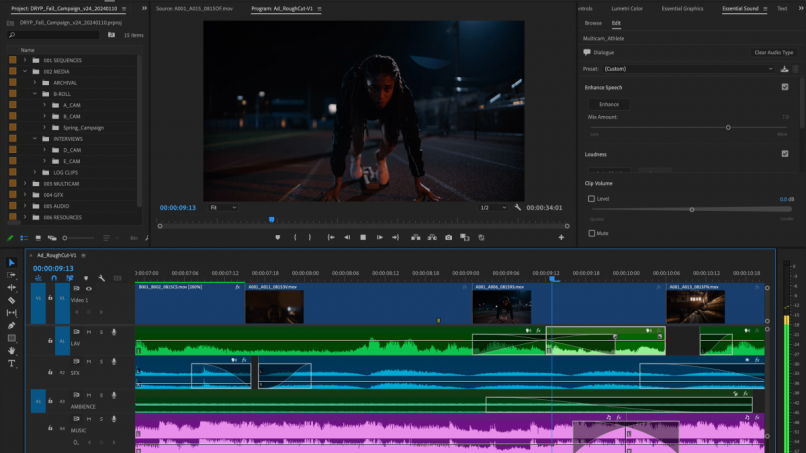The image size is (806, 453).
Task: Select the Slip tool
Action: tap(11, 313)
